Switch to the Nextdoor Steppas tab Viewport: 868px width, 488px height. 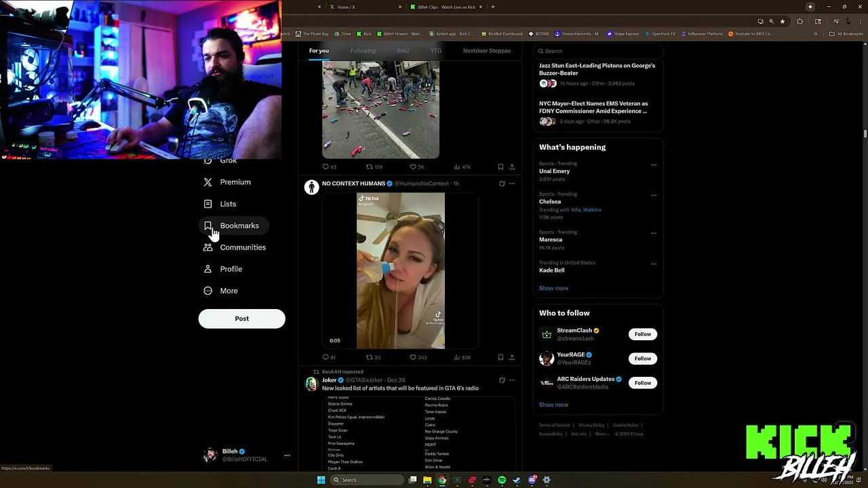[487, 51]
